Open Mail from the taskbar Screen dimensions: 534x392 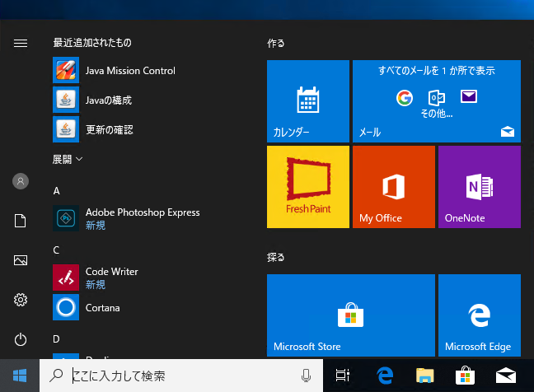pos(506,376)
